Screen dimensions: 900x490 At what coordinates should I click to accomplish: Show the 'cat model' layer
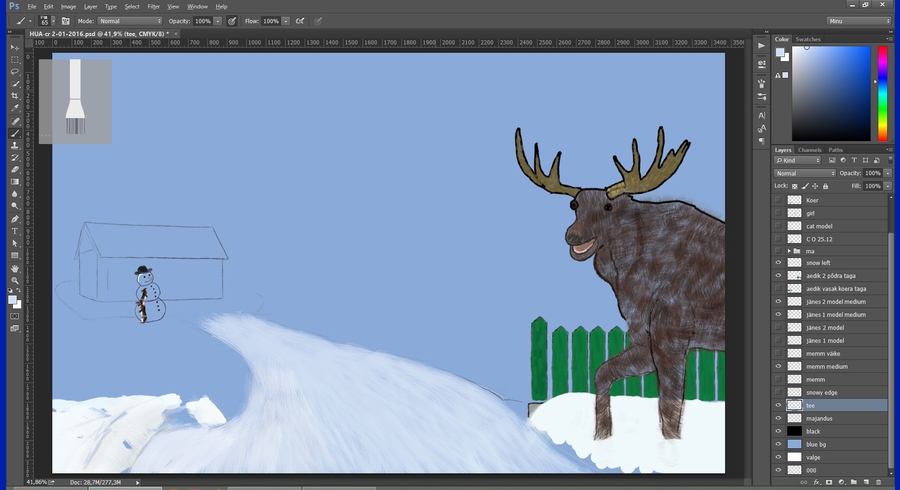(778, 226)
